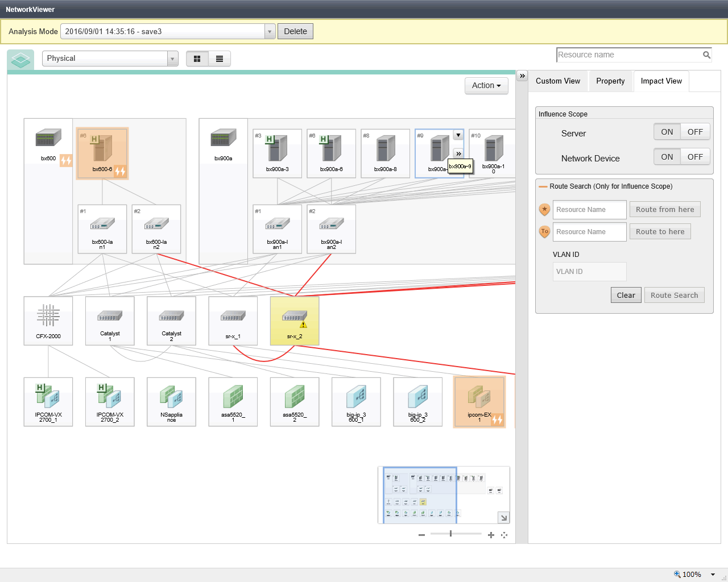Collapse the Route Search section

543,186
